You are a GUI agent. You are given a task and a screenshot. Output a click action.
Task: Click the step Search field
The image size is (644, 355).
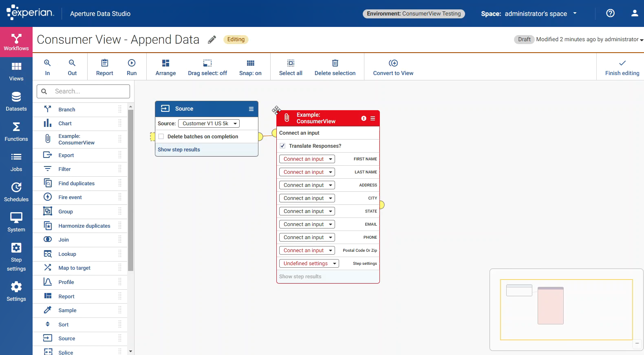point(84,91)
